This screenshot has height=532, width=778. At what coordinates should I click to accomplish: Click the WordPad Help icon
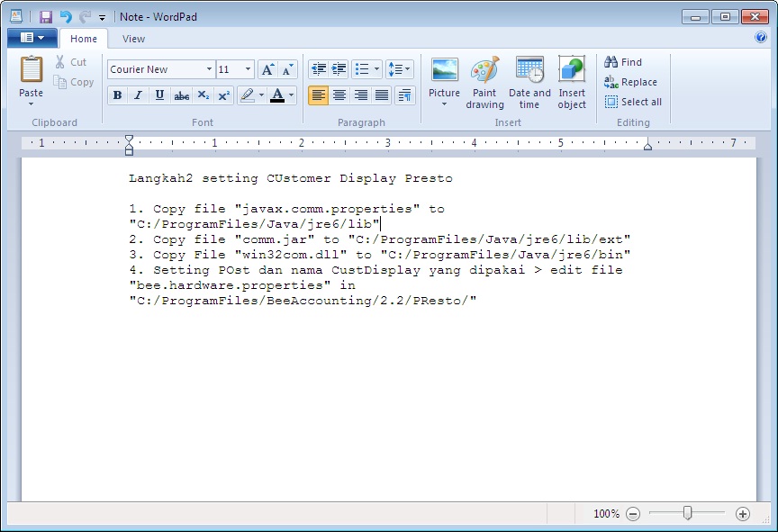tap(761, 38)
